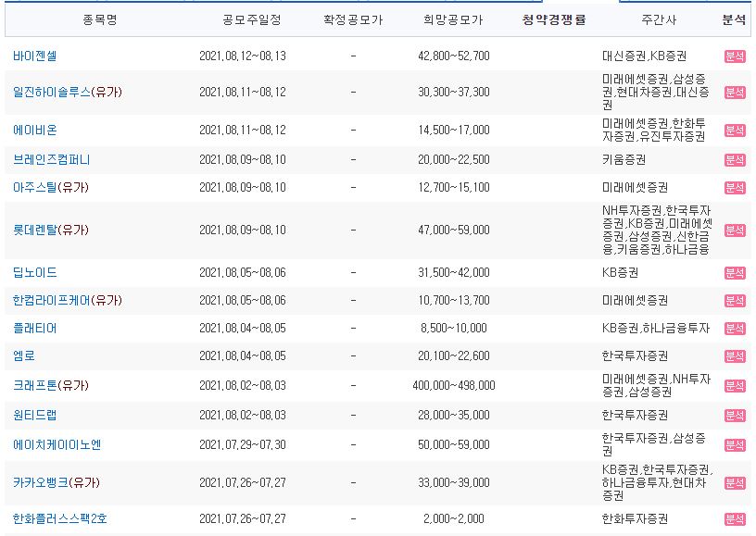Open the 원티드랩 stock link

(x=34, y=415)
